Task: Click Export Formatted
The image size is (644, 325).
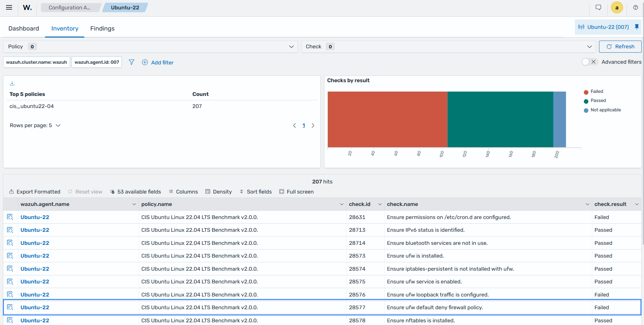Action: pos(35,192)
